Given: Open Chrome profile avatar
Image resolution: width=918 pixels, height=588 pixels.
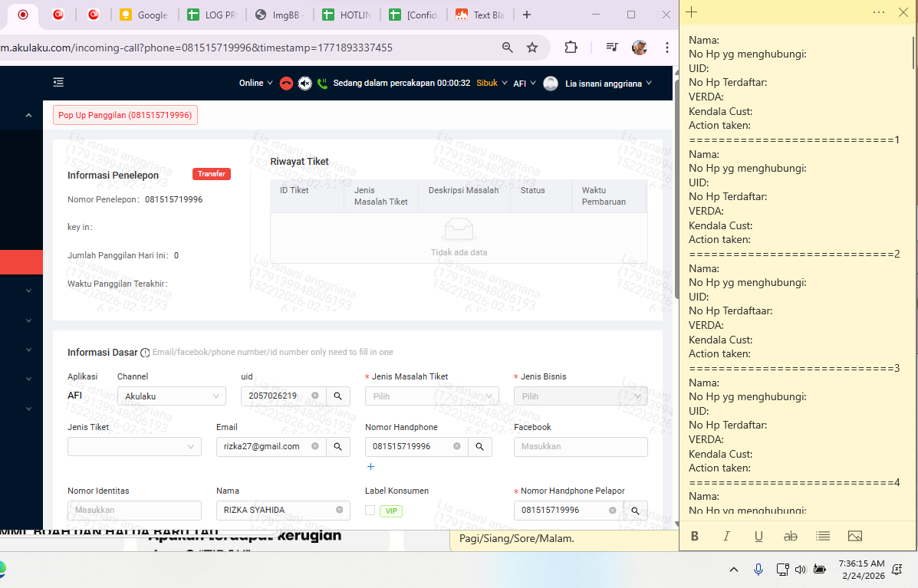Looking at the screenshot, I should [x=640, y=48].
